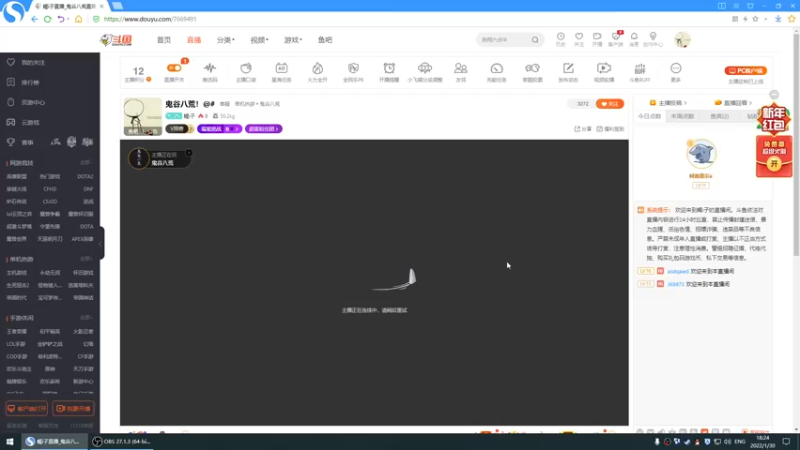Screen dimensions: 800x450
Task: Switch to 本周贡献 tab
Action: click(682, 116)
